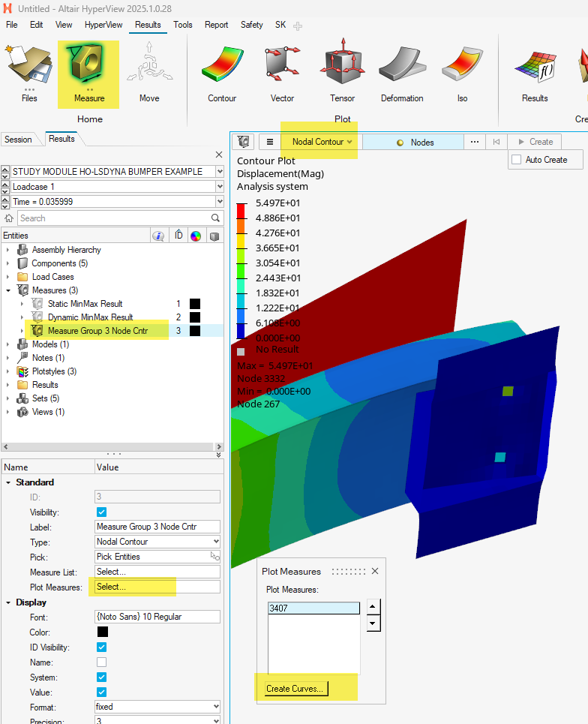Click the Nodes entity selector
Image resolution: width=588 pixels, height=724 pixels.
coord(413,143)
